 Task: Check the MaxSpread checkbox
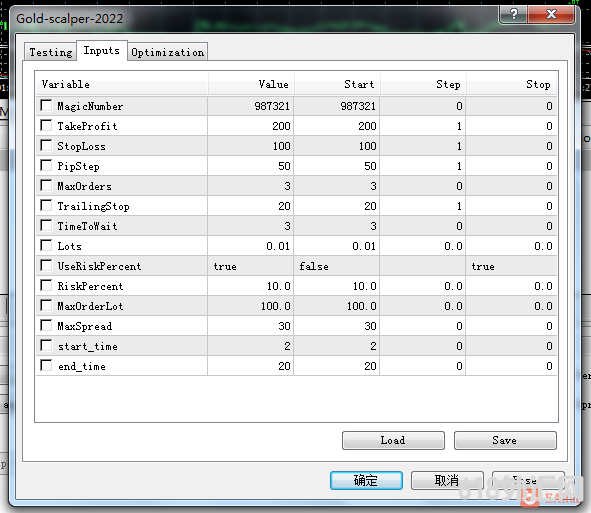pos(46,325)
